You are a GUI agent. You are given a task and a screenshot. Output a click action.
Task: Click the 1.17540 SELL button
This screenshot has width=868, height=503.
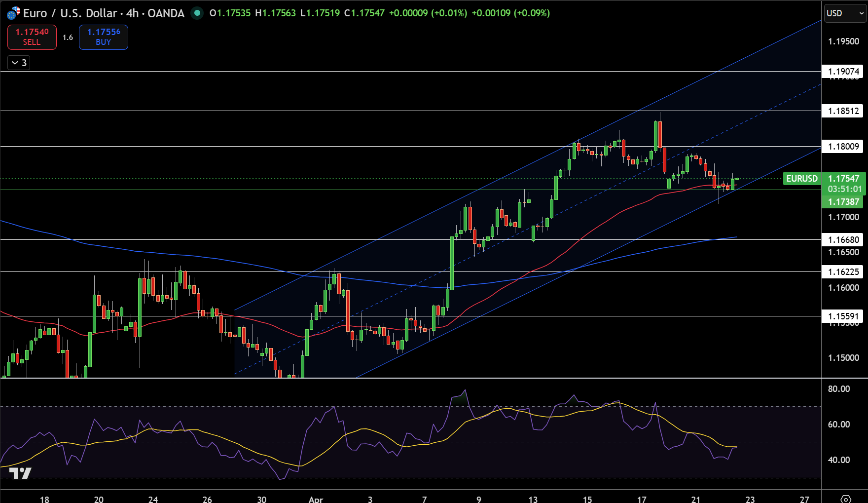pyautogui.click(x=32, y=37)
